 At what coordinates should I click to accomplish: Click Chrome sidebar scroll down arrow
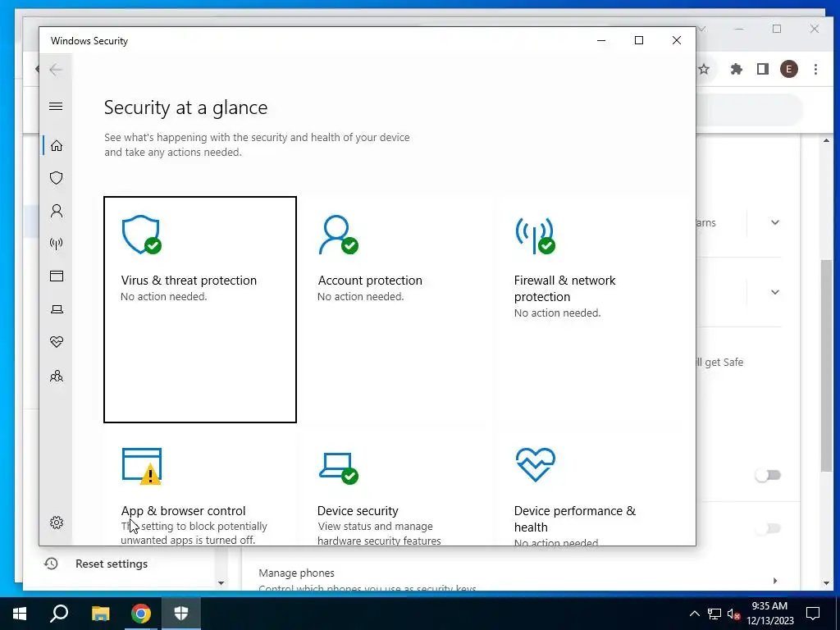tap(221, 583)
